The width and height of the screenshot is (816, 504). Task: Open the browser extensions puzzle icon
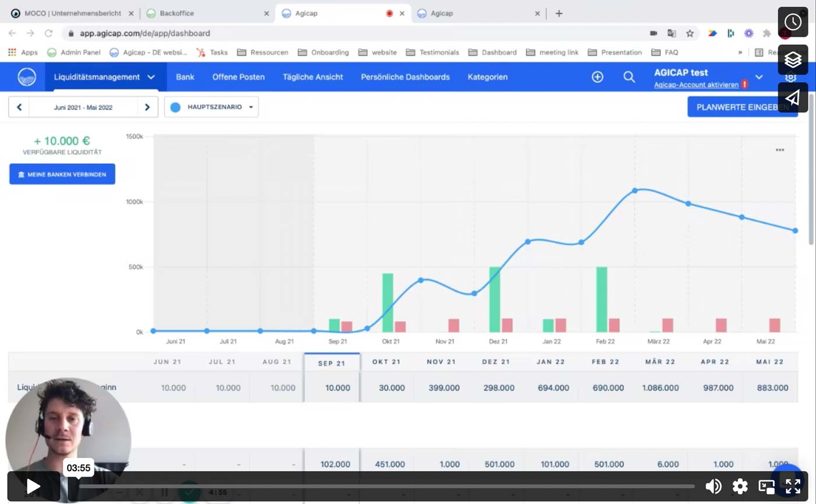767,33
